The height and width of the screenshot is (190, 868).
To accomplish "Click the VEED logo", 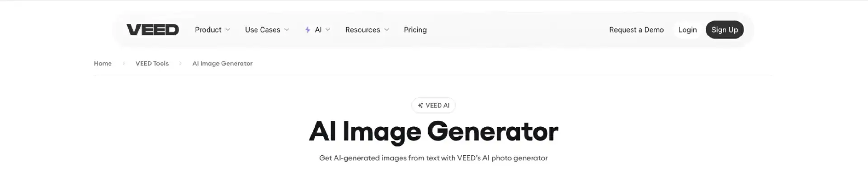I will [x=152, y=30].
